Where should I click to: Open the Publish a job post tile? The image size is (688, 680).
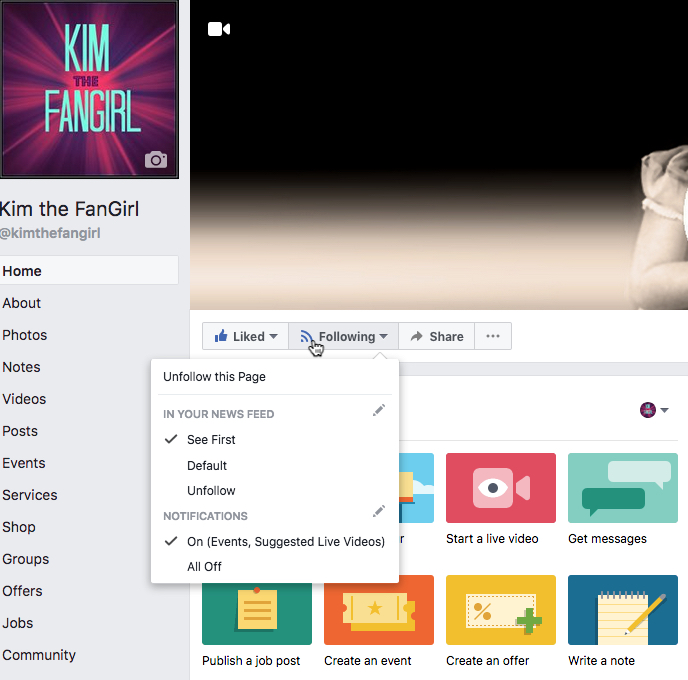[x=257, y=621]
